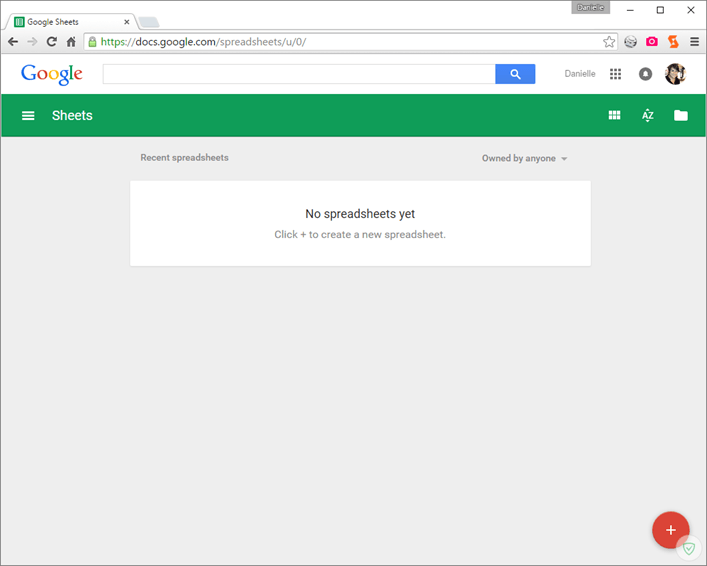Open a new browser tab
Viewport: 707px width, 566px height.
(x=148, y=22)
